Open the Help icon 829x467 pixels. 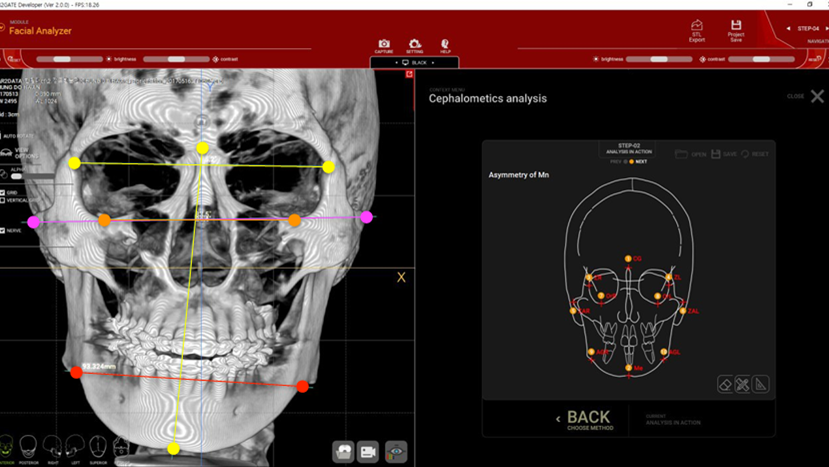pos(445,45)
